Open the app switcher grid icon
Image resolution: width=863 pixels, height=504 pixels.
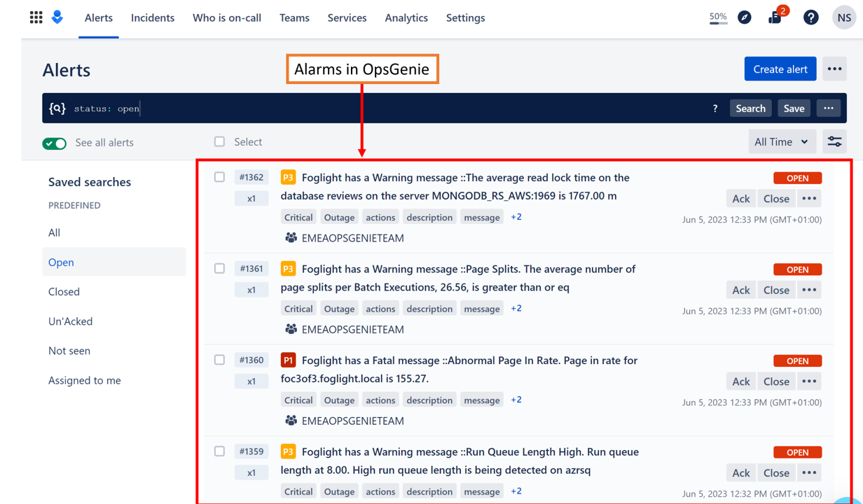pyautogui.click(x=36, y=17)
